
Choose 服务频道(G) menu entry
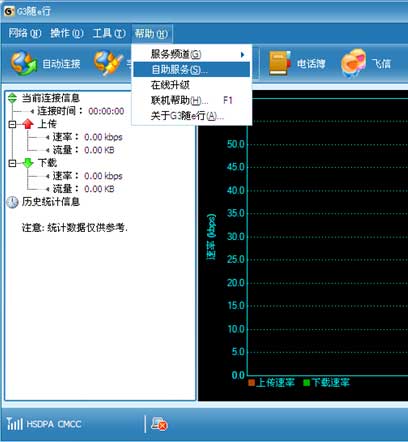[x=192, y=54]
